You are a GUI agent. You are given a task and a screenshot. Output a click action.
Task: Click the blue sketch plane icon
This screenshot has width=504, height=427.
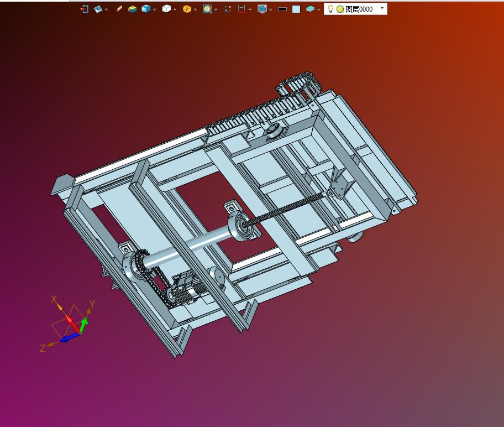pos(98,9)
